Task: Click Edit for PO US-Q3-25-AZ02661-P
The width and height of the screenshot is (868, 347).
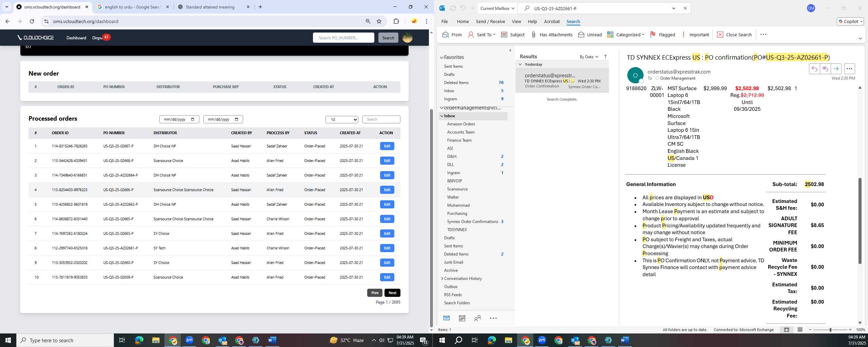Action: point(387,248)
